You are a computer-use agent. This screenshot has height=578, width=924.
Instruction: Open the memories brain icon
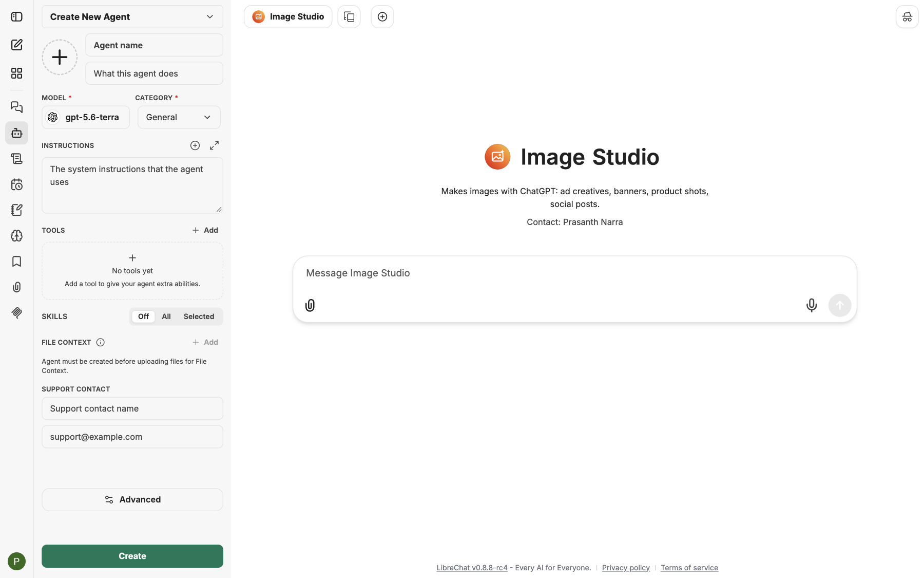coord(16,235)
